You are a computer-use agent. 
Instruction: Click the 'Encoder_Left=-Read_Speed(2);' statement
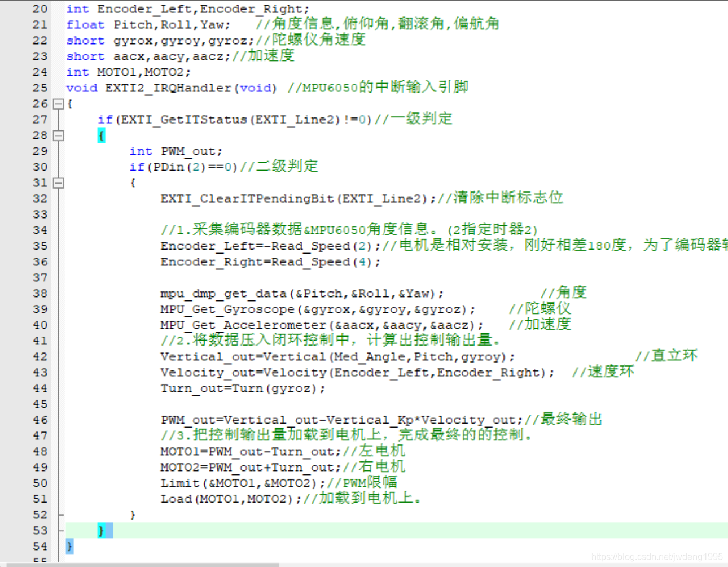[271, 247]
